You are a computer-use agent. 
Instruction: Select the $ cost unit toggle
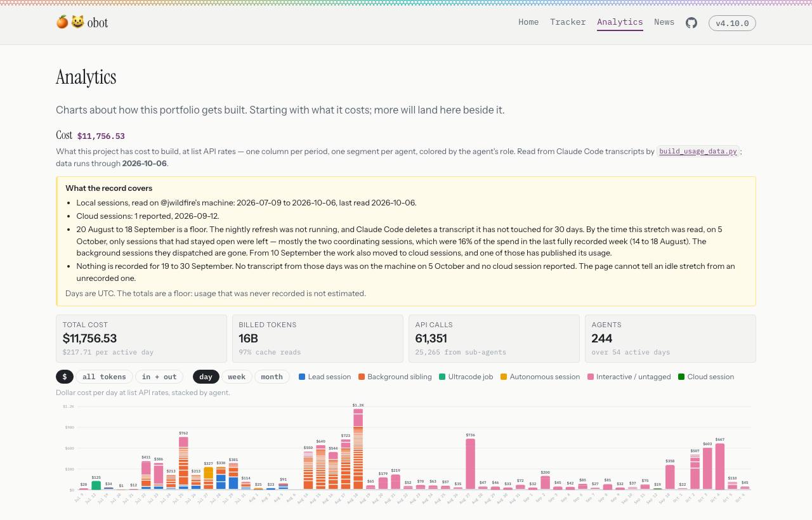pos(65,377)
